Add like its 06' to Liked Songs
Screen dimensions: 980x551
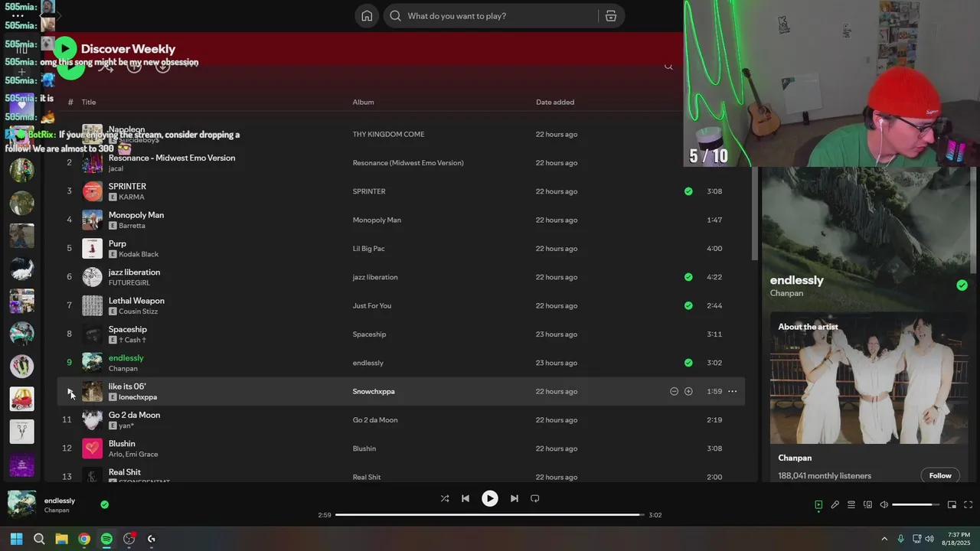[688, 391]
